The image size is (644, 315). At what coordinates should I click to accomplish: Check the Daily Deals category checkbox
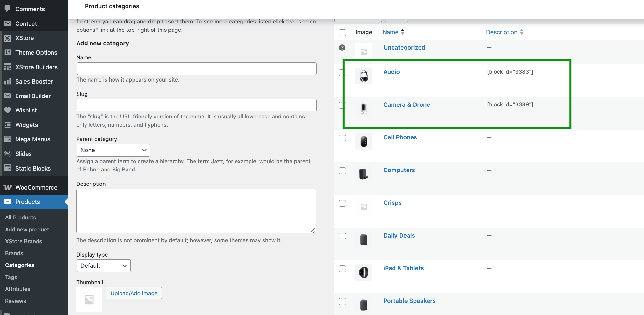342,236
